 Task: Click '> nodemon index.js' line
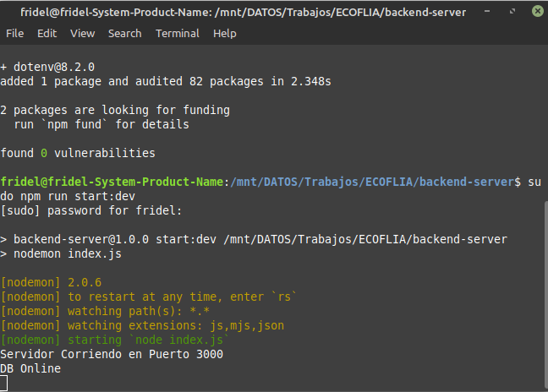click(x=61, y=253)
